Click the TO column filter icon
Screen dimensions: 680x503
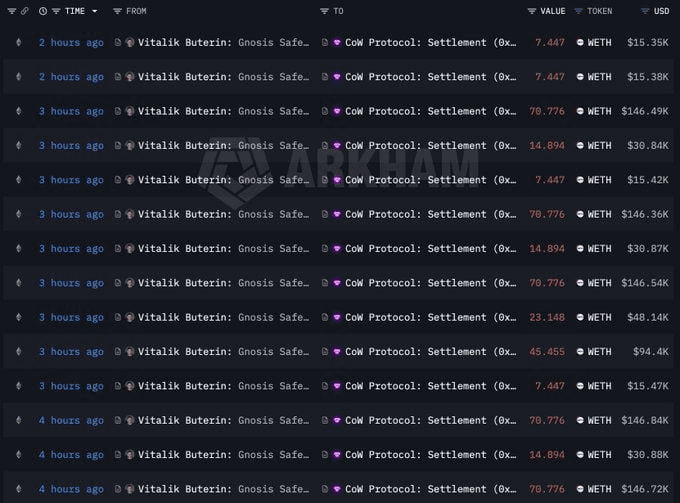click(x=325, y=11)
